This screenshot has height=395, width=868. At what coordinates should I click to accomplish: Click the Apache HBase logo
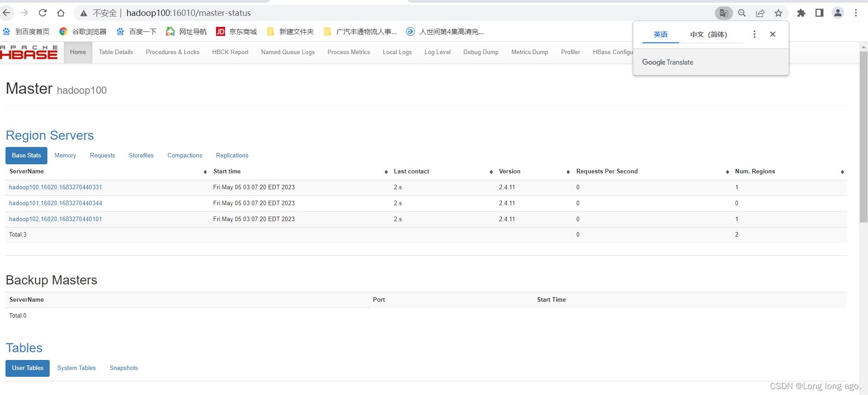(29, 52)
